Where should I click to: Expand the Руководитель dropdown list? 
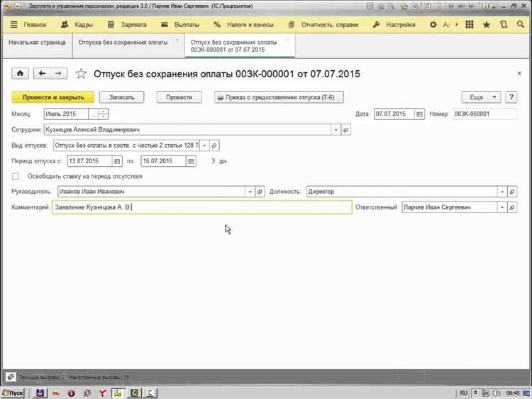(x=250, y=192)
